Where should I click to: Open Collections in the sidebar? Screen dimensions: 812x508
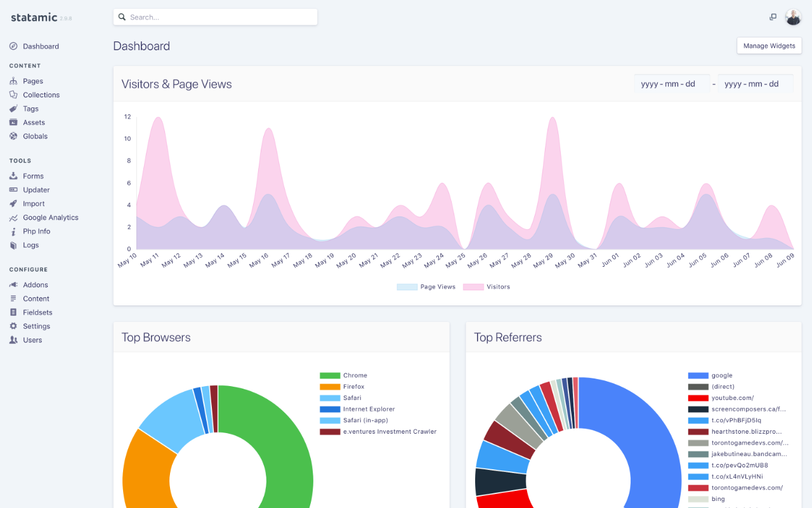[41, 95]
